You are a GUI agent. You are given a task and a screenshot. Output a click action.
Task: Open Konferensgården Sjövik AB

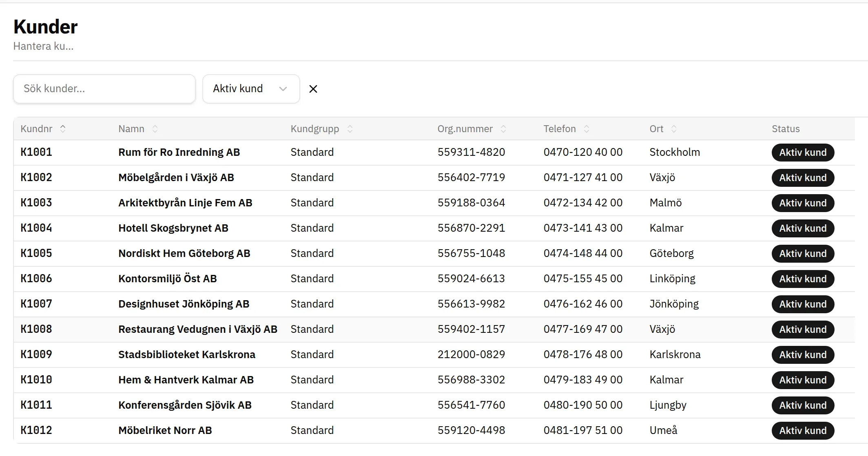tap(185, 405)
